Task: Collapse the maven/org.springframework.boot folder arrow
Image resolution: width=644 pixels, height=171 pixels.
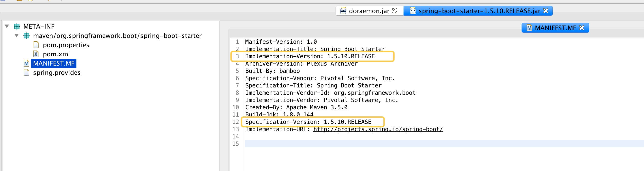Action: pyautogui.click(x=17, y=35)
